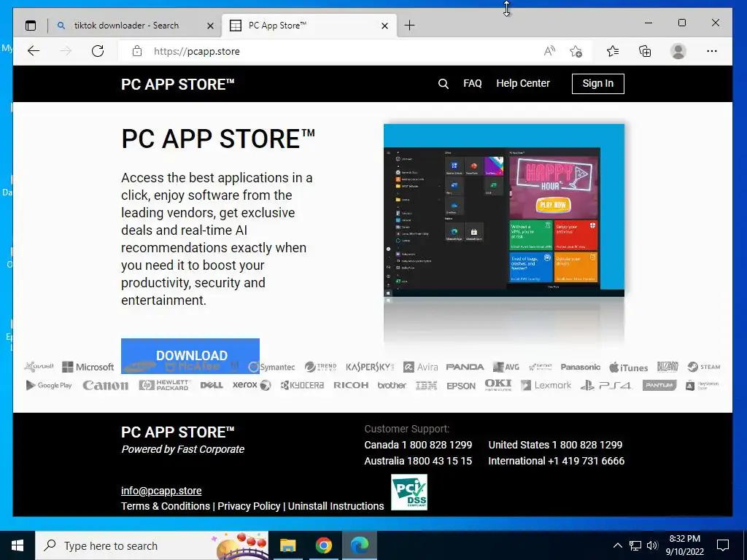
Task: Click the Start menu preview screenshot
Action: 503,210
